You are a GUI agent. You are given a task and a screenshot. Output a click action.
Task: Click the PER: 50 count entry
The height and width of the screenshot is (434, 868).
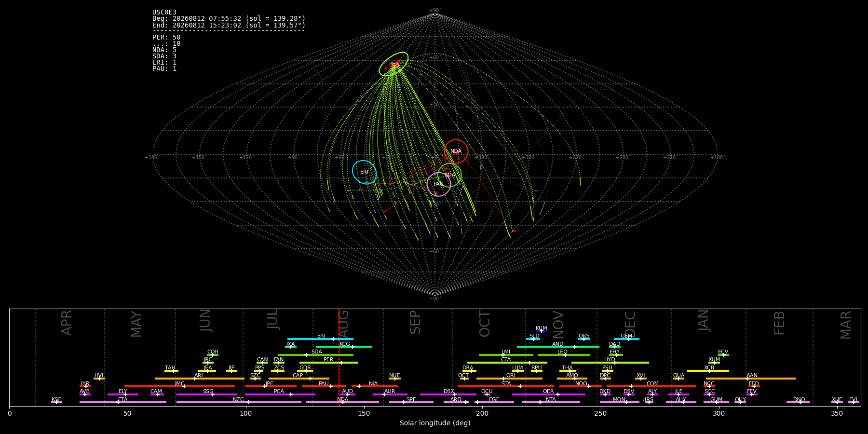166,37
